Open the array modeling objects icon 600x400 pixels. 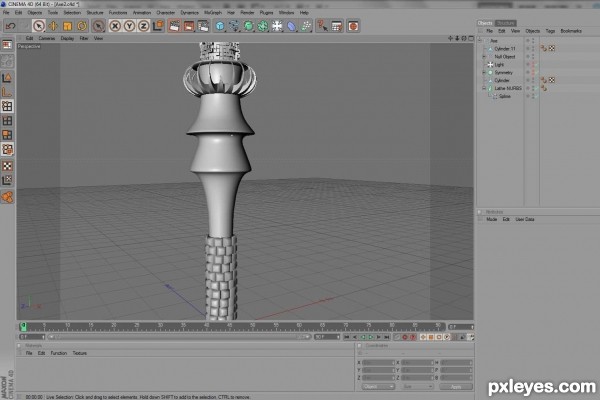tap(262, 26)
